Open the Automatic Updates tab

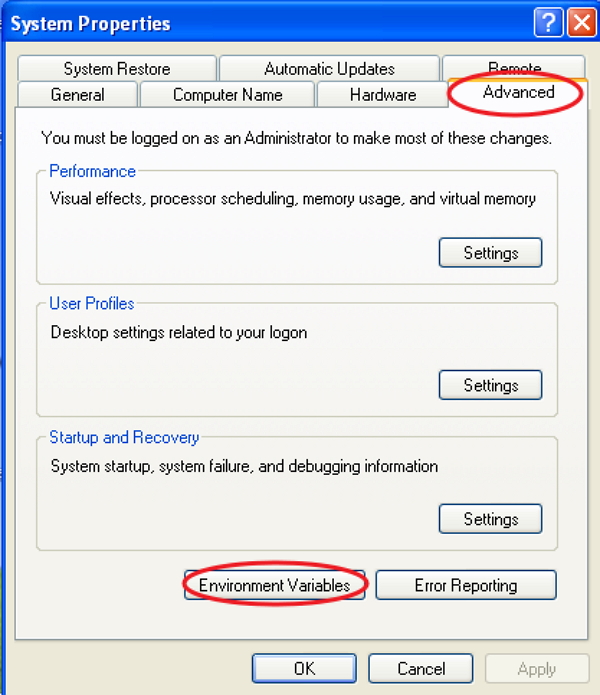[329, 69]
